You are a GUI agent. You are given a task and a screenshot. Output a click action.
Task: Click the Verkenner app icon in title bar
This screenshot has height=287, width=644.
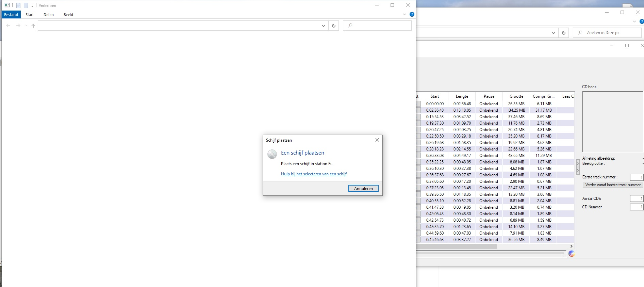pos(7,5)
